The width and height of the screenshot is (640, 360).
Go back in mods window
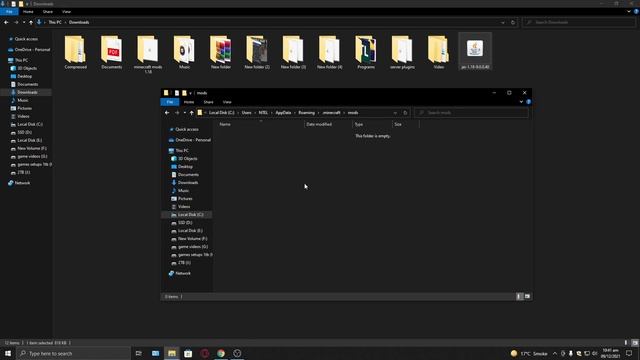(x=167, y=113)
